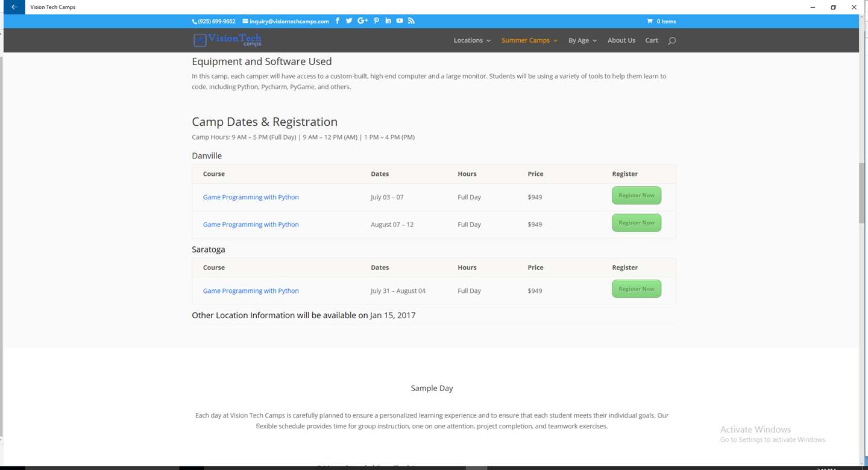Open the Google Plus social icon

(x=362, y=20)
